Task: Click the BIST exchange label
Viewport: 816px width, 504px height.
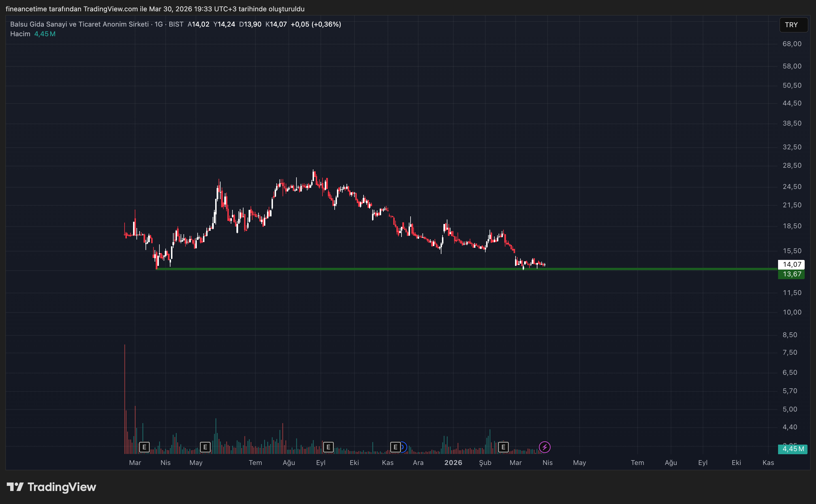Action: pos(177,24)
